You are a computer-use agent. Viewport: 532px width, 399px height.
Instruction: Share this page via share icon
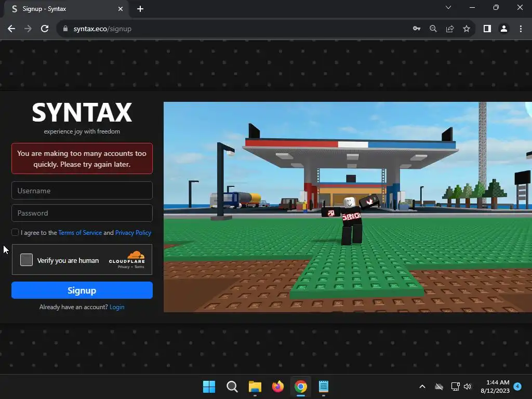point(450,29)
